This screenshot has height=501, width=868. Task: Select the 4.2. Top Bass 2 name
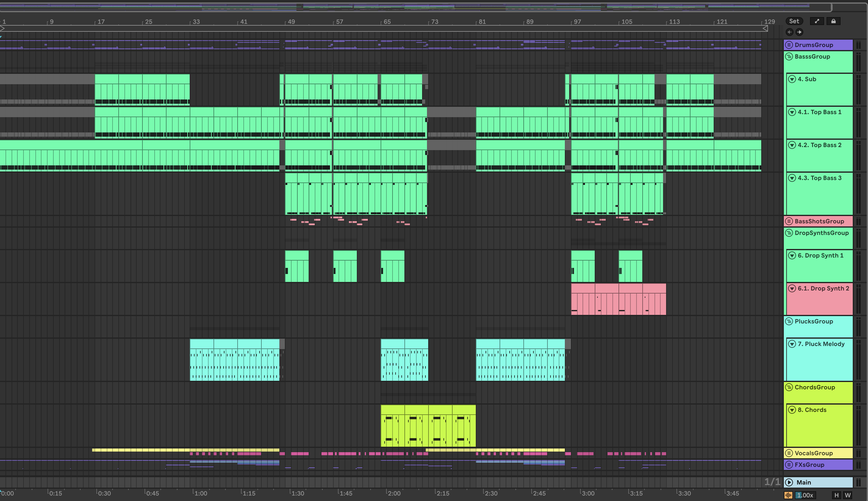[x=820, y=145]
